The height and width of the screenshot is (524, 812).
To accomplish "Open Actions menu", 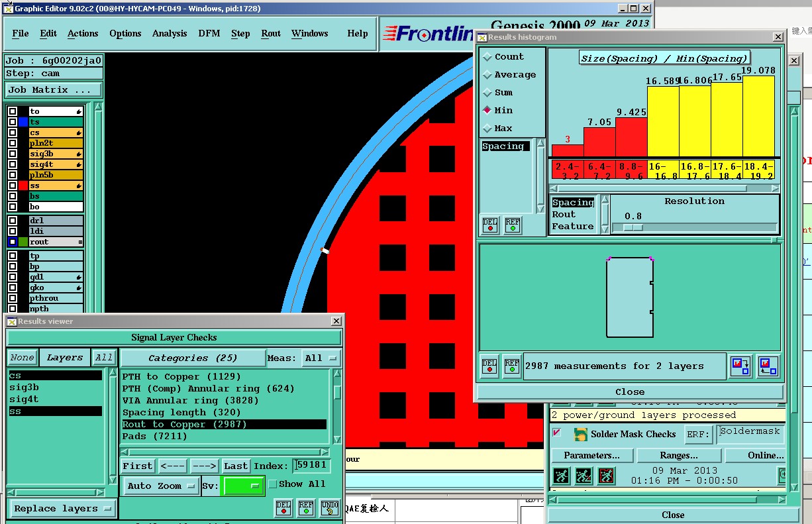I will (83, 33).
